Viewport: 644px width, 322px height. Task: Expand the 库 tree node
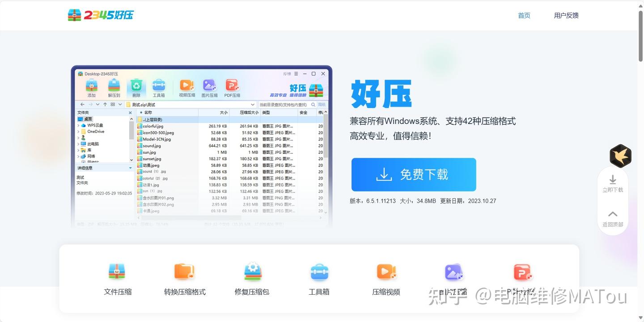[x=78, y=150]
